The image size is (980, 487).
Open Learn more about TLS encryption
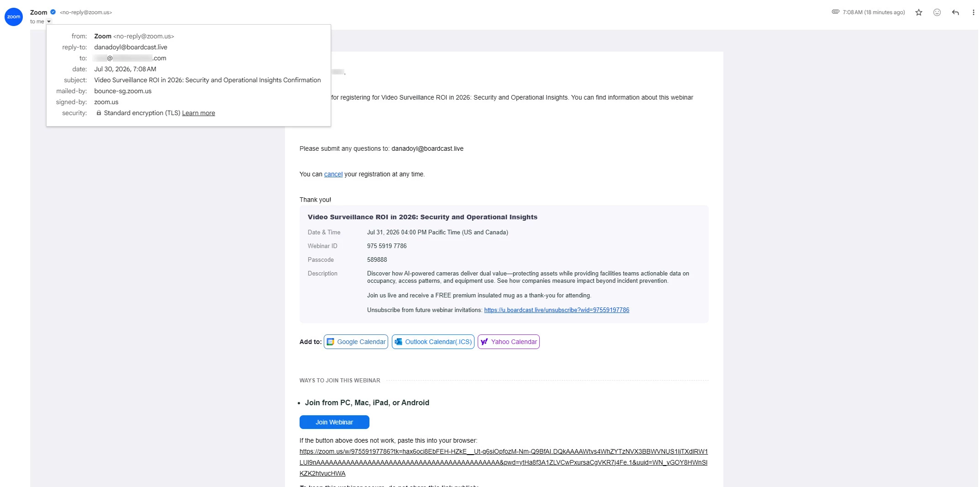pos(199,113)
